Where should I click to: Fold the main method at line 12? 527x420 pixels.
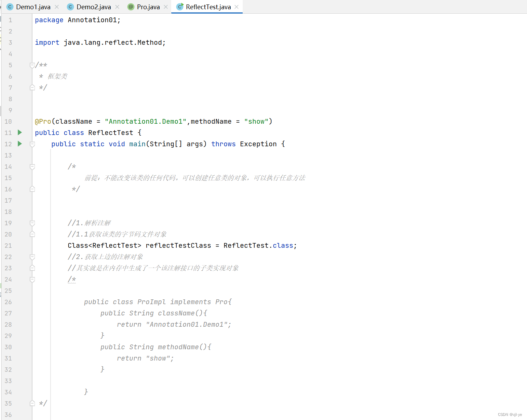32,144
